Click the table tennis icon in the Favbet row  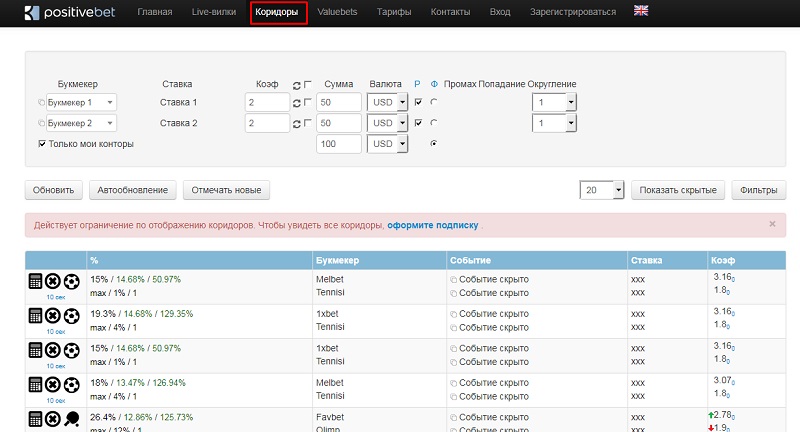click(x=71, y=418)
